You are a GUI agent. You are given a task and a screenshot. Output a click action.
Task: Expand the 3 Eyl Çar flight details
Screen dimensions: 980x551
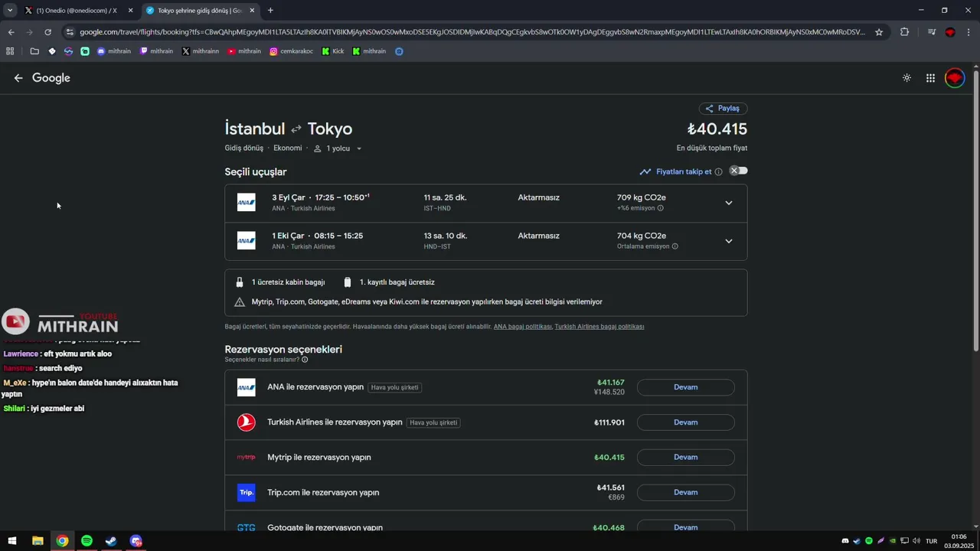pyautogui.click(x=728, y=203)
